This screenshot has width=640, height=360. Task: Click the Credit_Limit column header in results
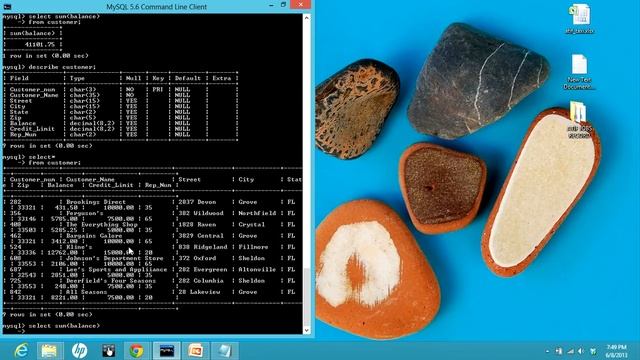click(111, 185)
